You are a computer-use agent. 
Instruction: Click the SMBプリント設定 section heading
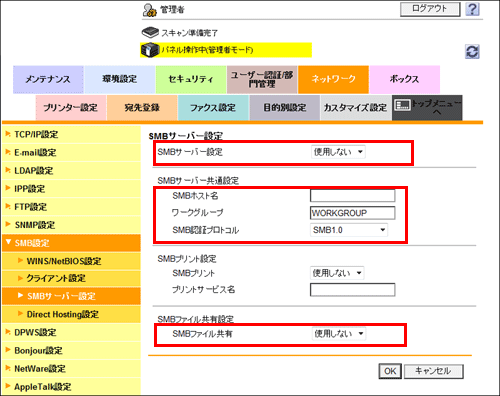point(187,259)
